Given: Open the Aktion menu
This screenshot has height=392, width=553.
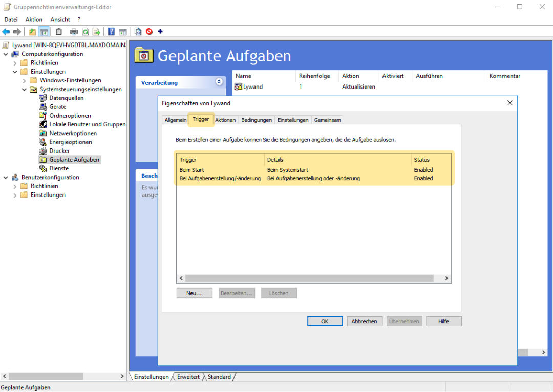Looking at the screenshot, I should click(x=34, y=20).
